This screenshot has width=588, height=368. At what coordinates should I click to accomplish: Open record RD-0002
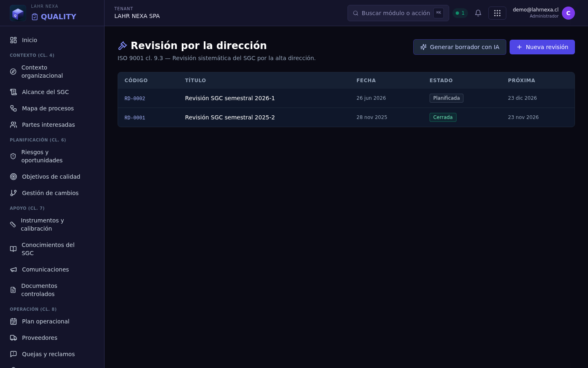tap(135, 99)
